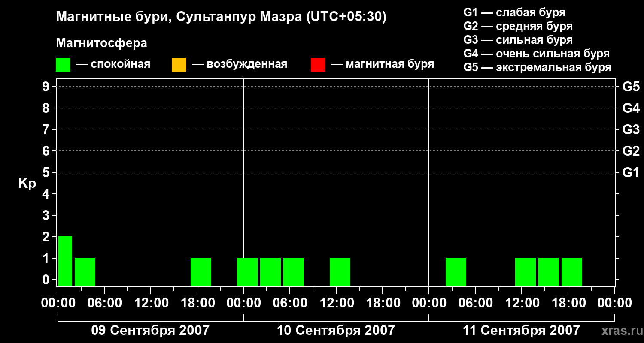Select the Kp 1 bar near 03:00 on 09 Сентября
Image resolution: width=644 pixels, height=343 pixels.
click(x=85, y=272)
